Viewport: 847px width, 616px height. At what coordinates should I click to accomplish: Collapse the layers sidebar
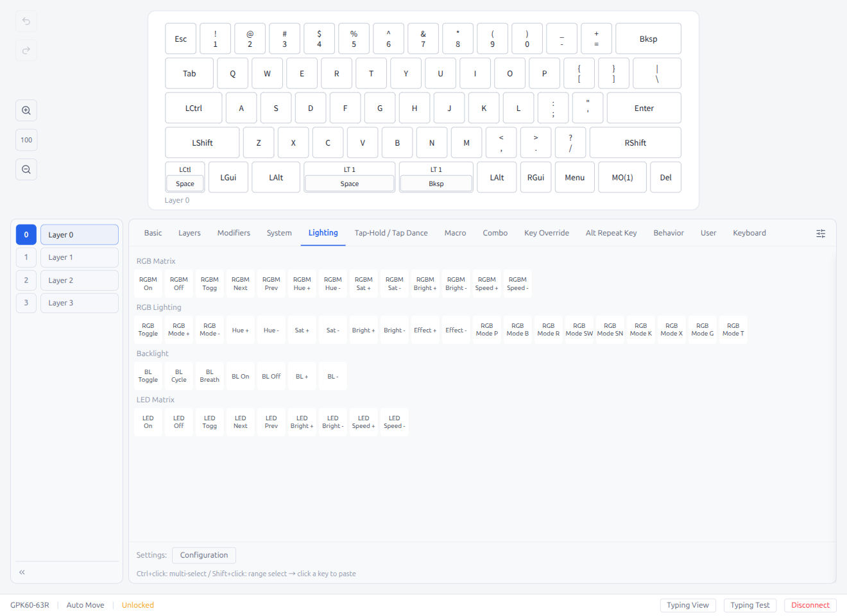click(21, 571)
